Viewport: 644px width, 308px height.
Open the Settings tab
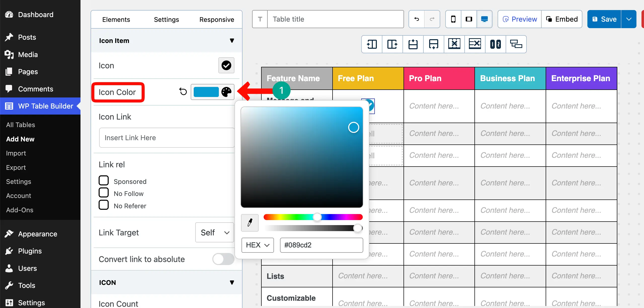166,19
